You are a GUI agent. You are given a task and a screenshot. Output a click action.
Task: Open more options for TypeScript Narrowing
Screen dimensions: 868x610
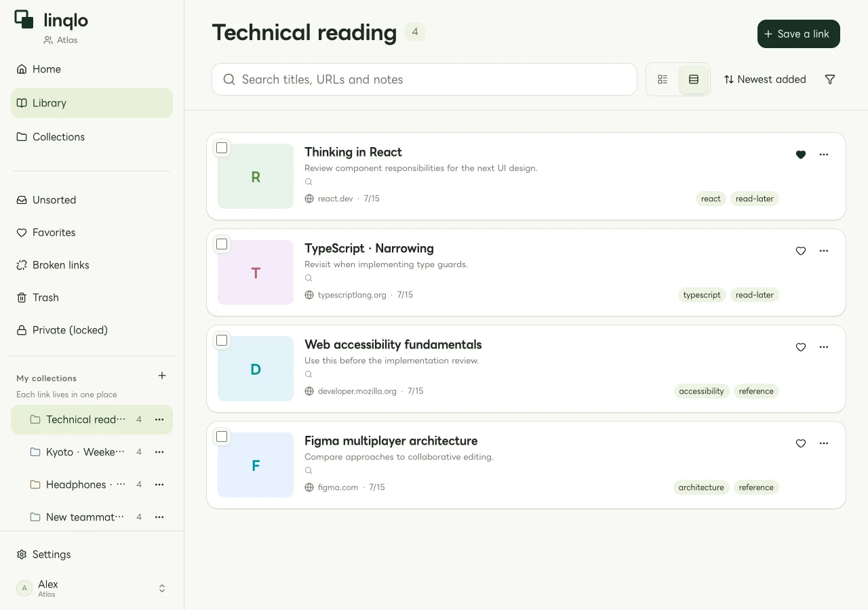click(x=824, y=251)
